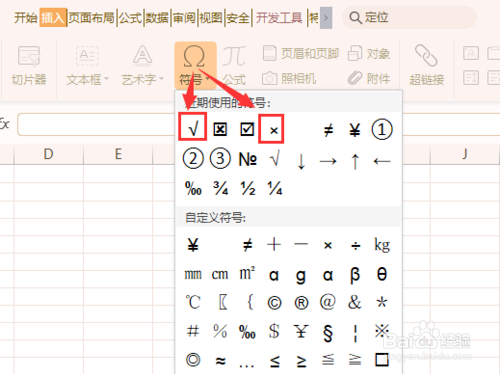Insert the ¼ fraction symbol
Screen dimensions: 500x374
click(275, 188)
